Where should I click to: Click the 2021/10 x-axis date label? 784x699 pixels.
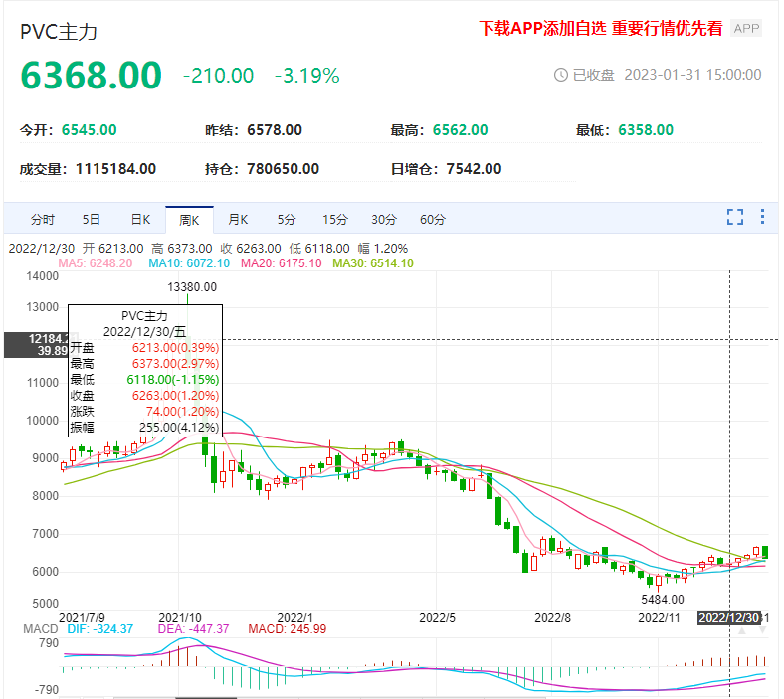[x=180, y=618]
